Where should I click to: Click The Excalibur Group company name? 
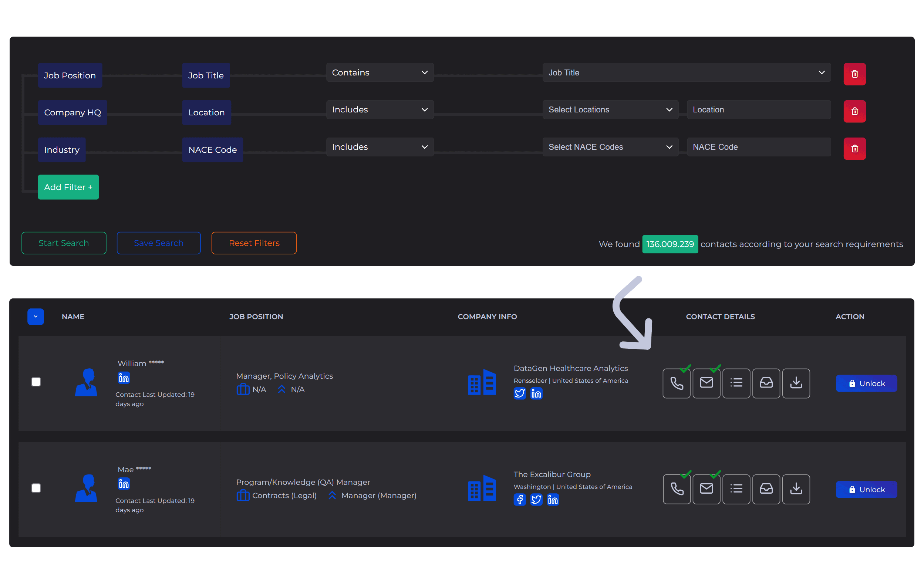click(x=552, y=474)
